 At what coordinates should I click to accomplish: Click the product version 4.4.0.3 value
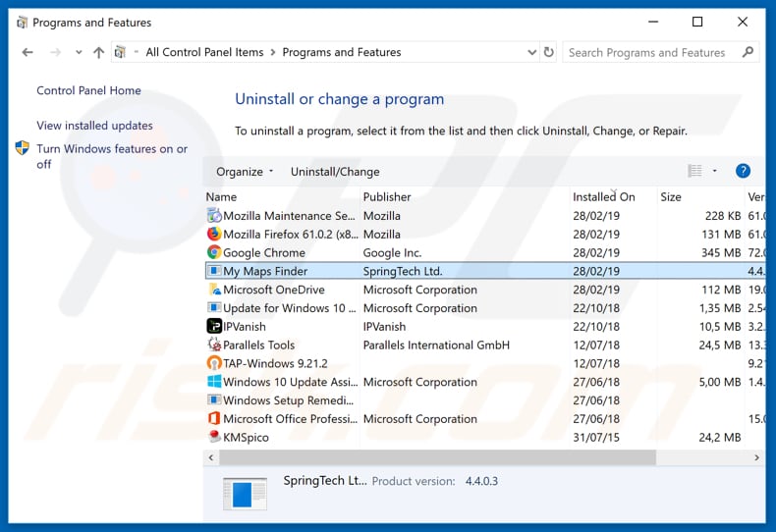481,481
